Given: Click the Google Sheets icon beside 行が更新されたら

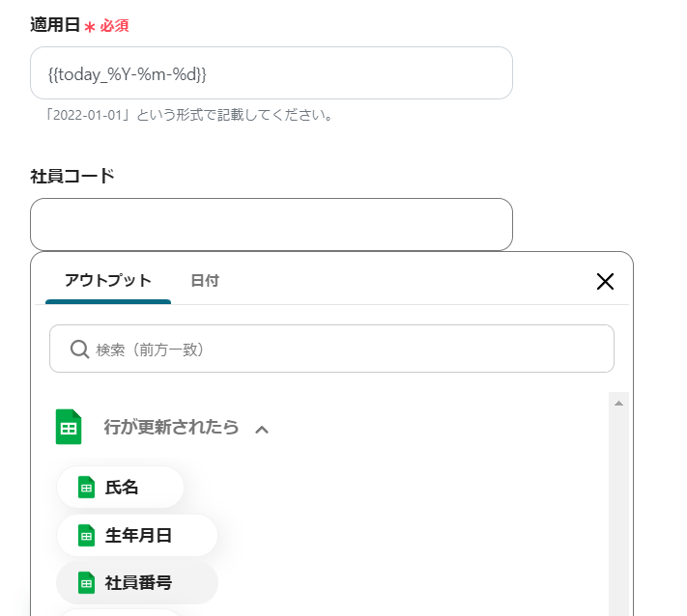Looking at the screenshot, I should [x=69, y=427].
